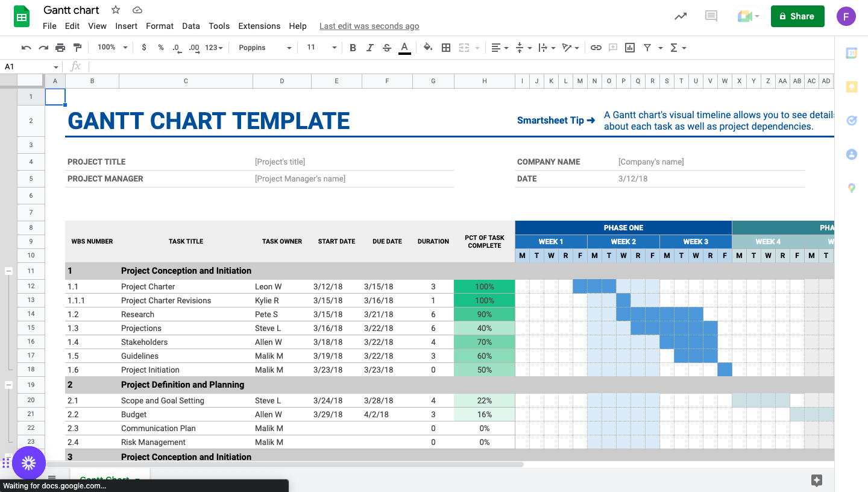Open the text color picker

[404, 48]
